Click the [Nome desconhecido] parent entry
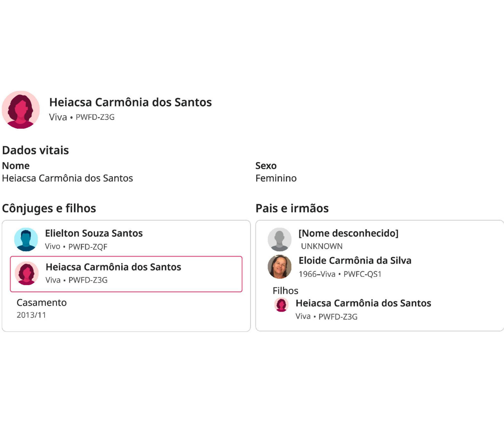504x423 pixels. point(348,233)
